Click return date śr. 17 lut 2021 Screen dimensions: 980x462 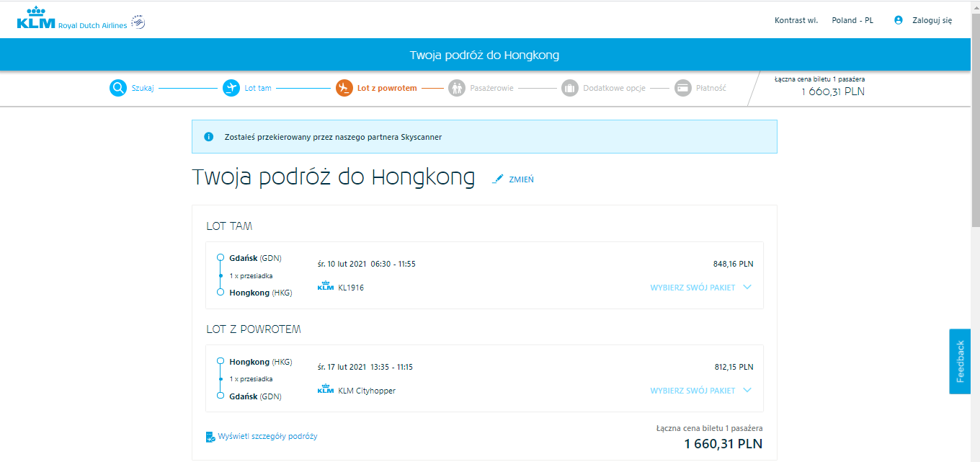[342, 367]
